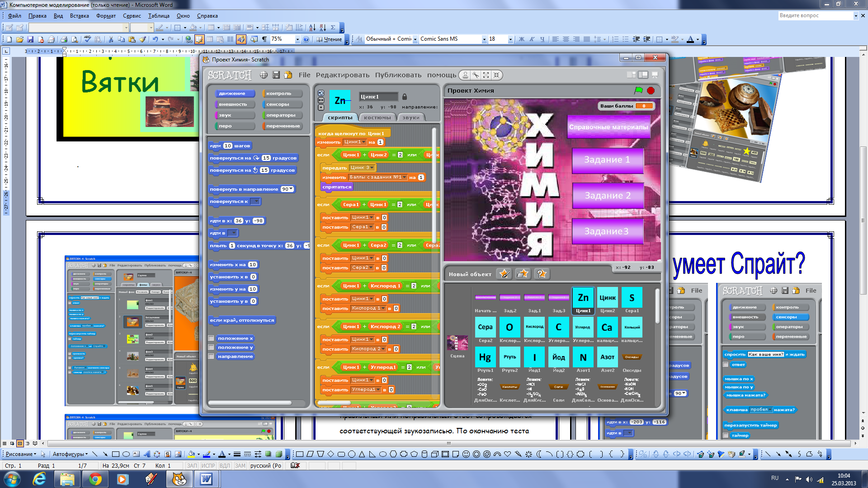The image size is (868, 488).
Task: Select the can-rotate sprite rotation style button
Action: tap(321, 93)
